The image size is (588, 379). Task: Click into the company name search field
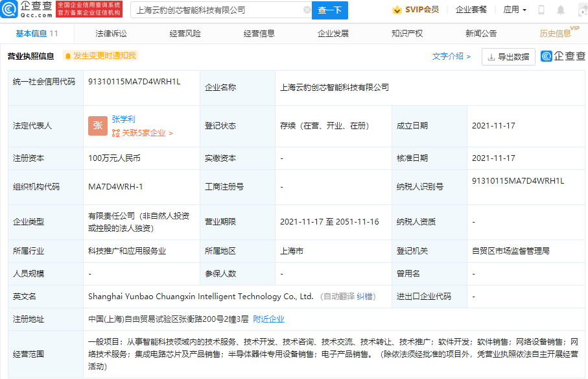pos(217,10)
